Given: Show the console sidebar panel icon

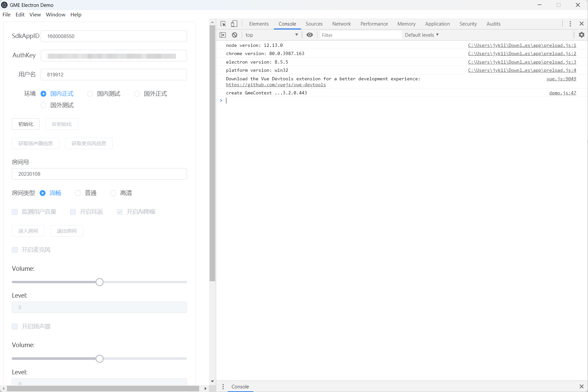Looking at the screenshot, I should (223, 35).
